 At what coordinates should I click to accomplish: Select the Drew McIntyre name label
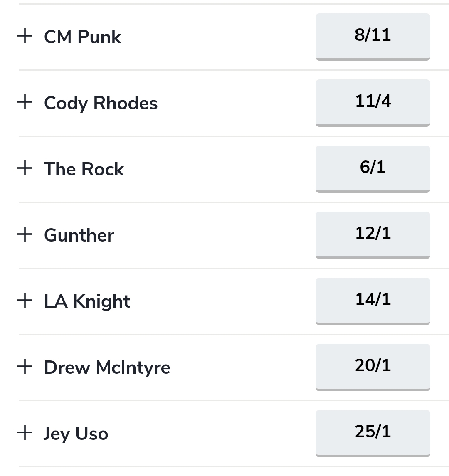(107, 367)
